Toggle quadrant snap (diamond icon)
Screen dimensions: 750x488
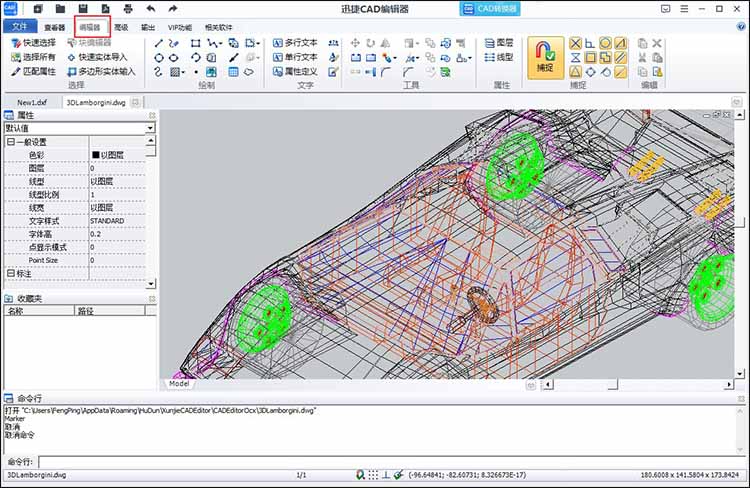tap(590, 72)
